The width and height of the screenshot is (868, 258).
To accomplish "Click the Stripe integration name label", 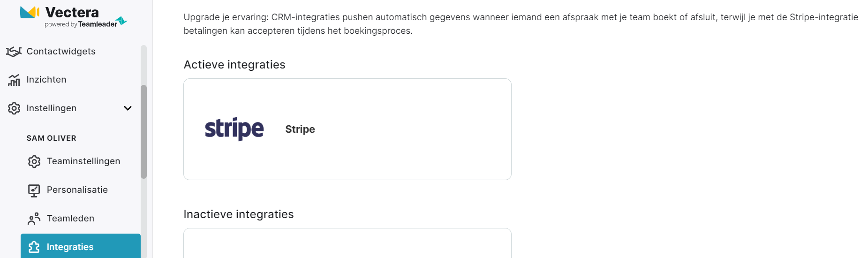I will 300,129.
